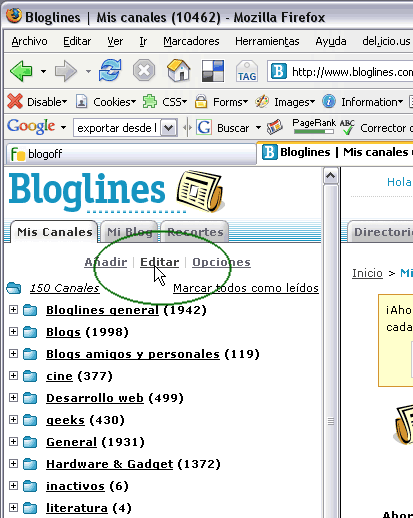Open the Desarrollo web channel folder link

95,398
